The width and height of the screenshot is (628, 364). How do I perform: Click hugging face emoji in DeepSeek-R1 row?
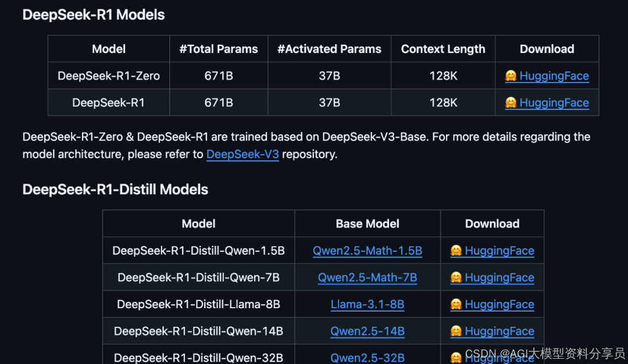(x=511, y=102)
